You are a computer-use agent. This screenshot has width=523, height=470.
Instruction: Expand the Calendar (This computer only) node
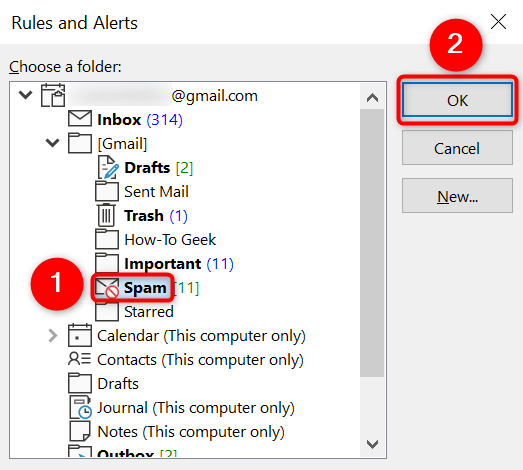[x=53, y=336]
